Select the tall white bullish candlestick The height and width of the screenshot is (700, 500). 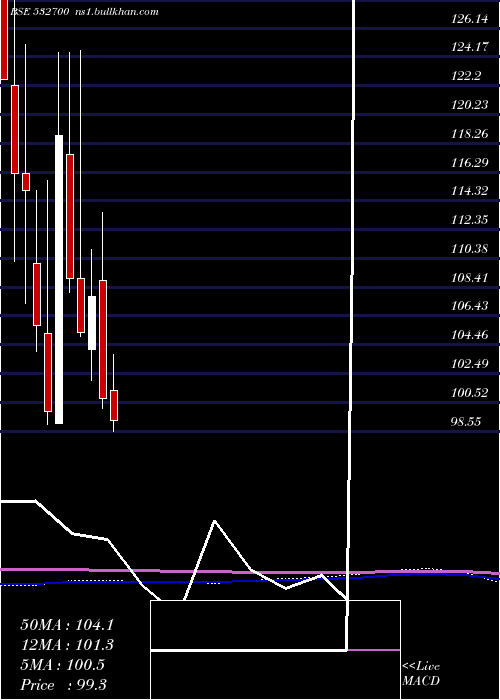pos(59,279)
